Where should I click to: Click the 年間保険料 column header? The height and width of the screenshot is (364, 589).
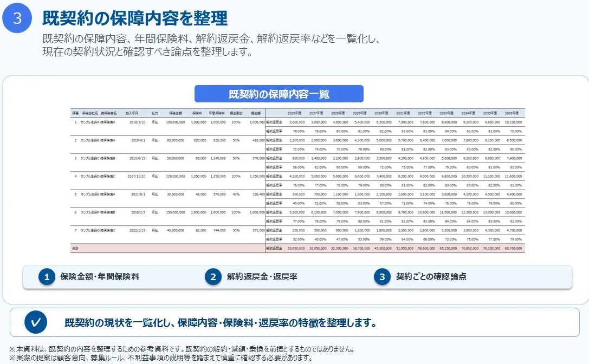[x=216, y=113]
